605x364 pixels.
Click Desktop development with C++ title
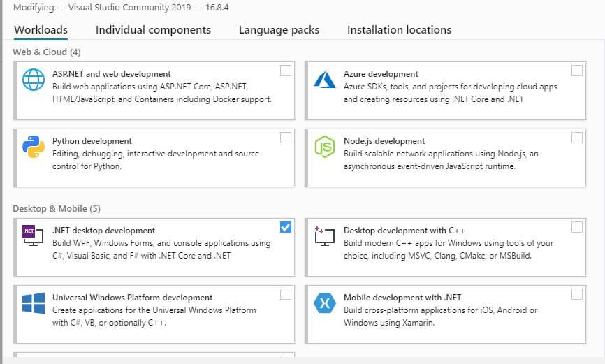tap(404, 231)
